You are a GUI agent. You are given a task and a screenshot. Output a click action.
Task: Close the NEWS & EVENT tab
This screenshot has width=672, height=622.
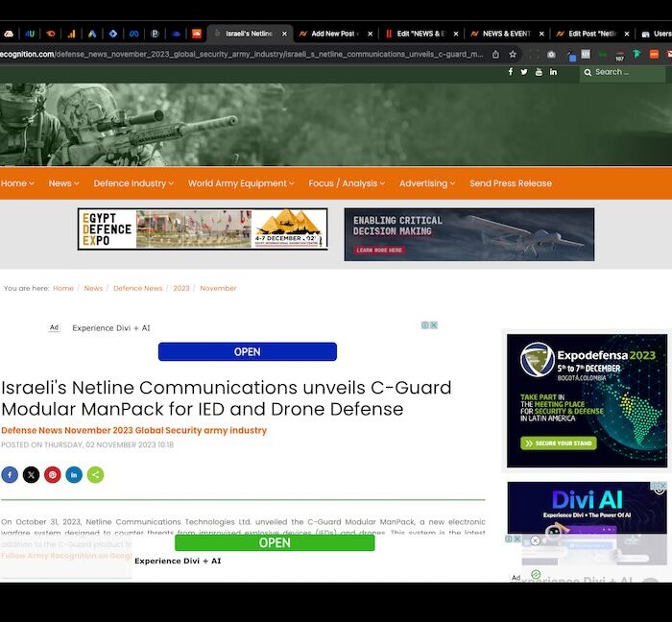click(x=541, y=34)
